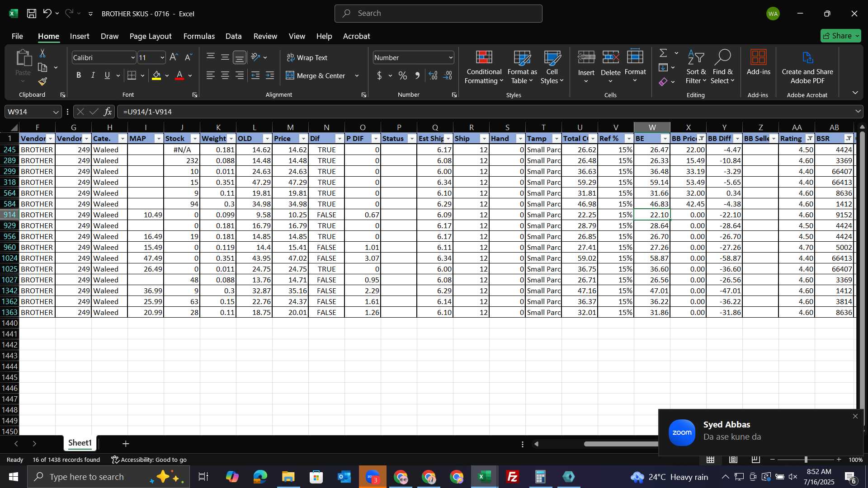Switch to Page Layout view in status bar

click(x=733, y=460)
